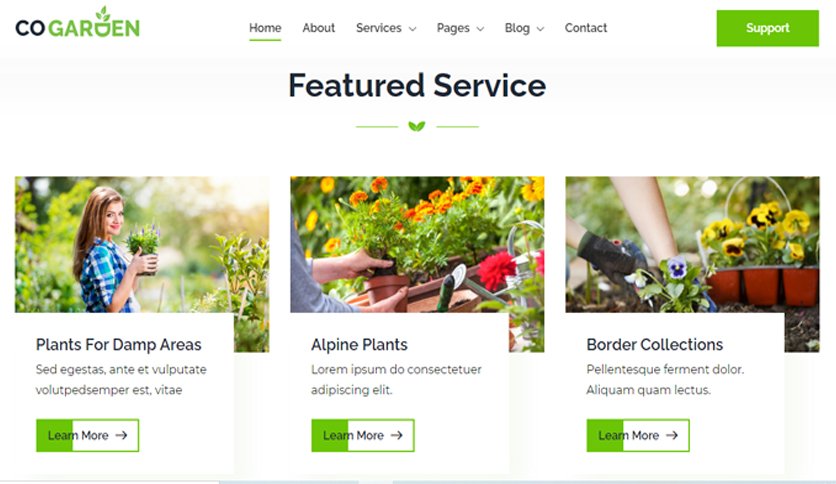Click the CO GARDEN logo
The width and height of the screenshot is (836, 484).
click(77, 23)
